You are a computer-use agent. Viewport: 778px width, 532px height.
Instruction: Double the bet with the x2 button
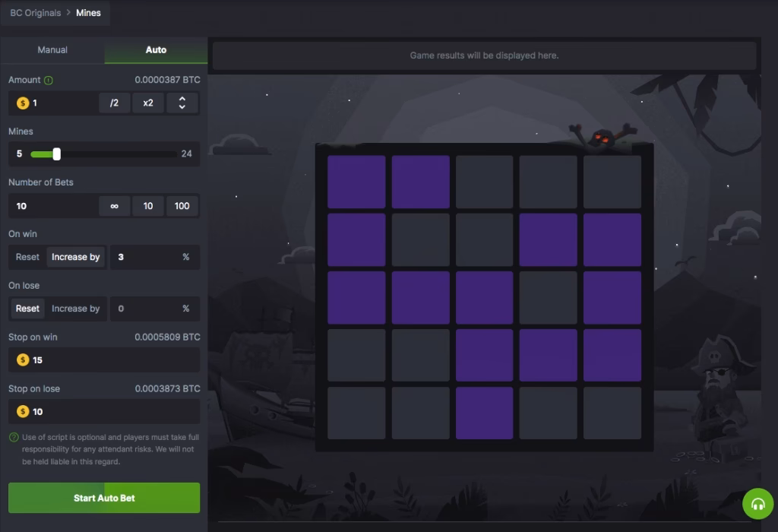point(147,103)
